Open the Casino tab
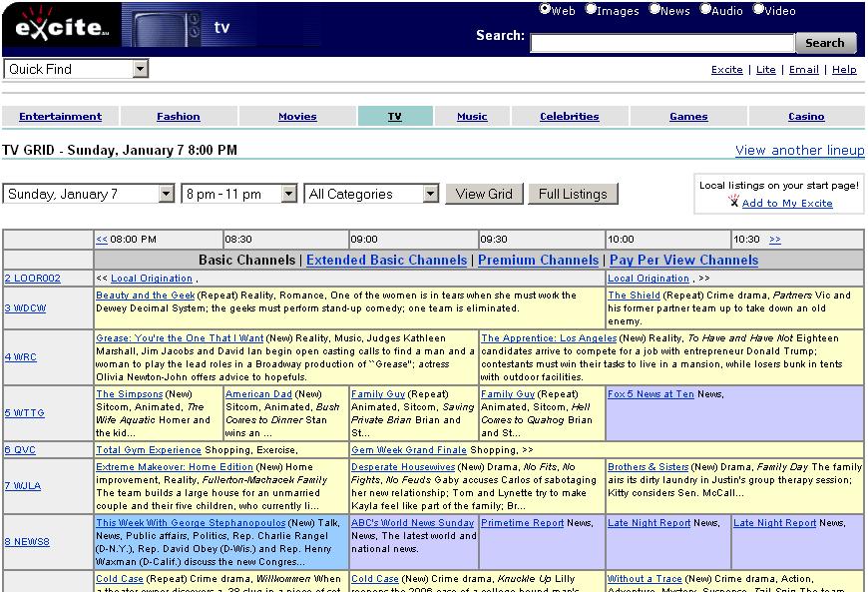 (x=806, y=116)
